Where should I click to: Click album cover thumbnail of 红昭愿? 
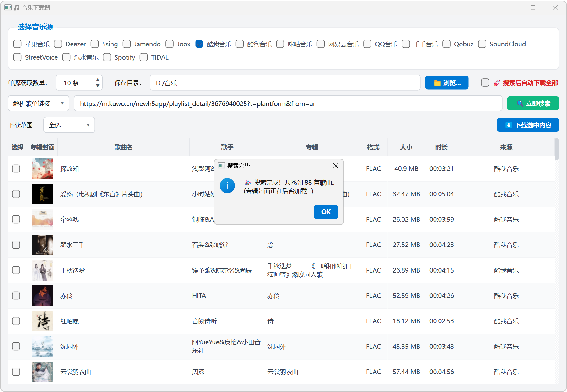pyautogui.click(x=42, y=321)
